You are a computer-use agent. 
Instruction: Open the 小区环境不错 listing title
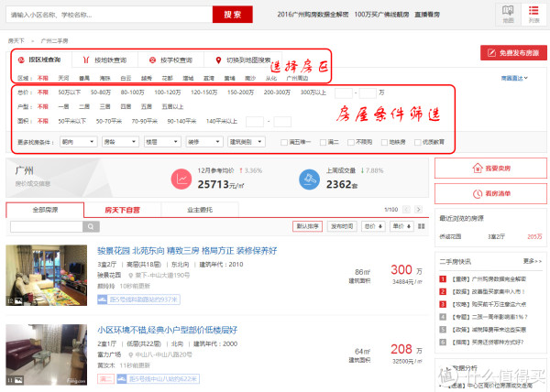(168, 330)
